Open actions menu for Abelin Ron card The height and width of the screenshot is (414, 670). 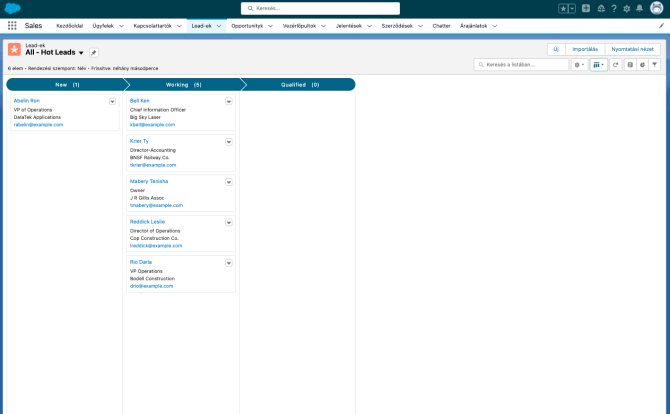[112, 101]
